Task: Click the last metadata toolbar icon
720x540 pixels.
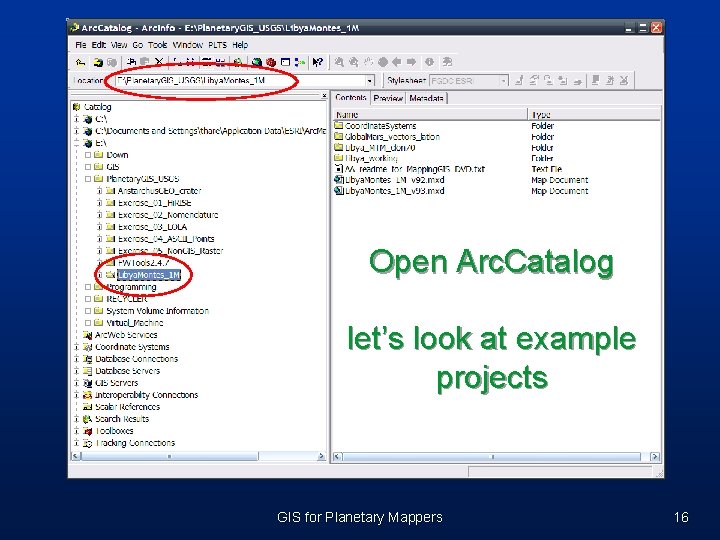Action: click(624, 80)
